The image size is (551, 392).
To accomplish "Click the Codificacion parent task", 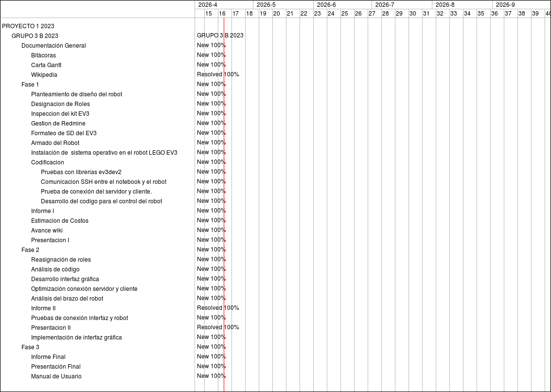I will coord(48,162).
